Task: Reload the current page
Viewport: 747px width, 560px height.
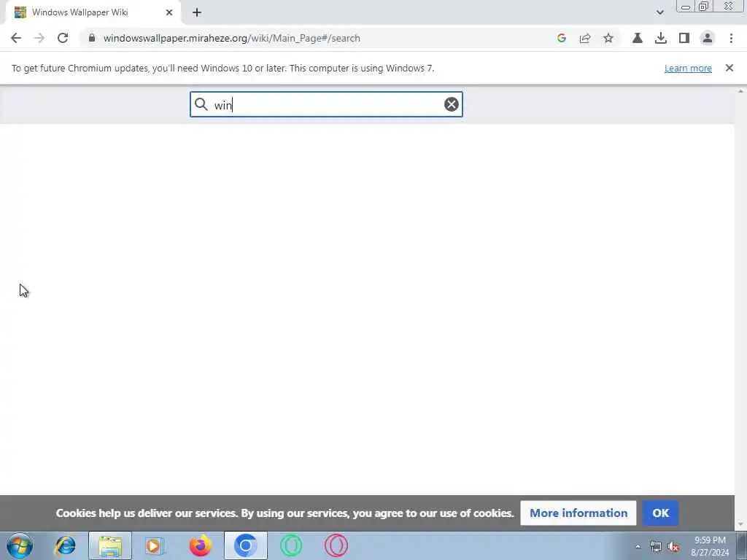Action: click(63, 38)
